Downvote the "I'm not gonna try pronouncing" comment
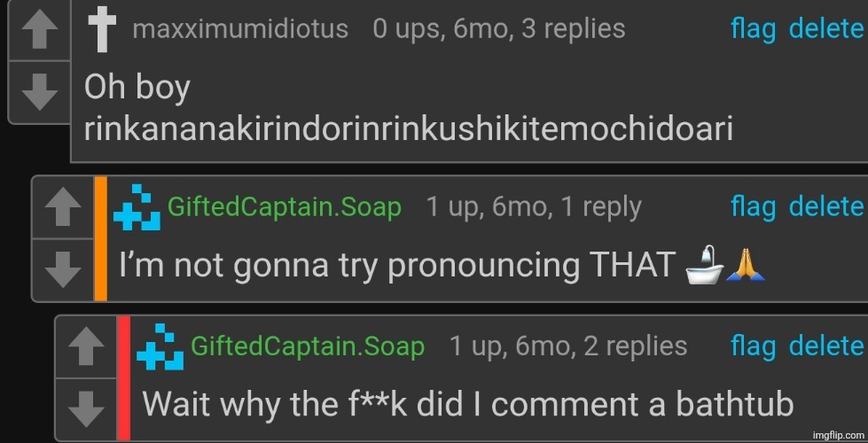Image resolution: width=868 pixels, height=443 pixels. coord(63,270)
